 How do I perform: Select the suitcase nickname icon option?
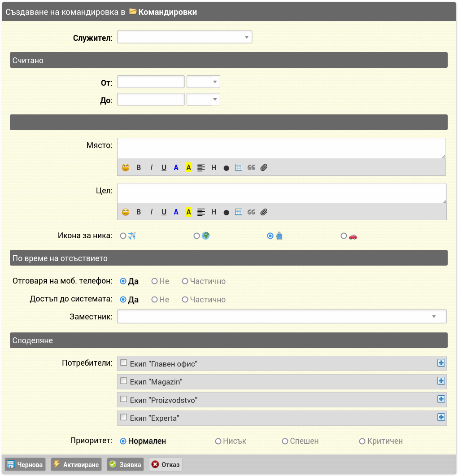click(270, 236)
